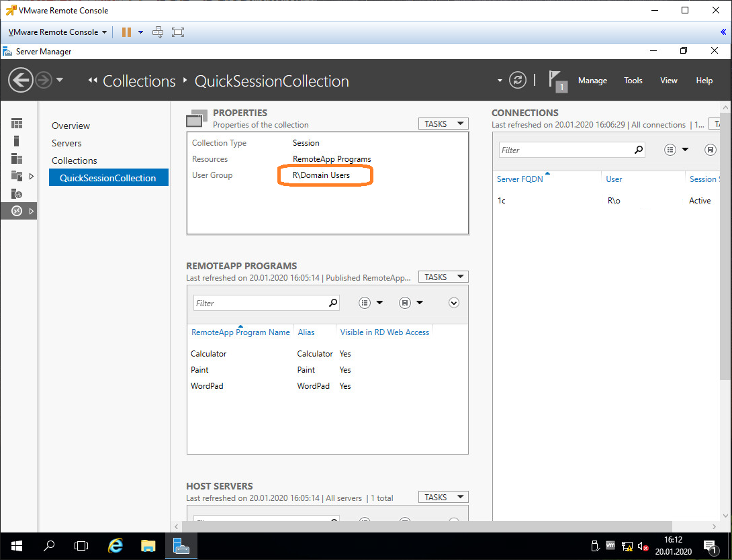Open the notifications flag icon
Screen dimensions: 732x560
[557, 81]
